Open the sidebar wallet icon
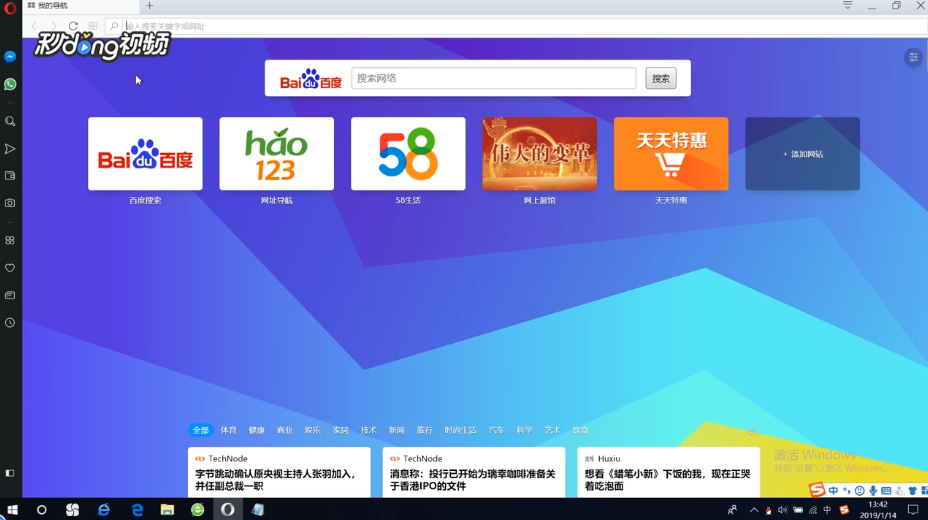 point(10,176)
